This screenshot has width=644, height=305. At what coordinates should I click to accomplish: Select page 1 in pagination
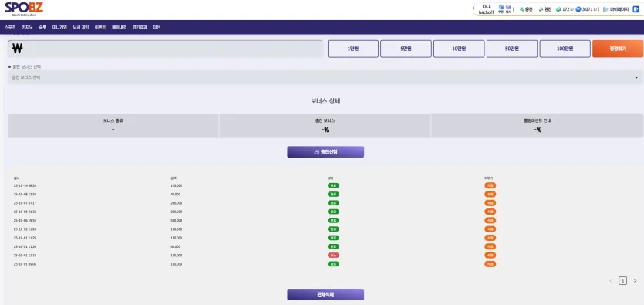click(x=622, y=281)
